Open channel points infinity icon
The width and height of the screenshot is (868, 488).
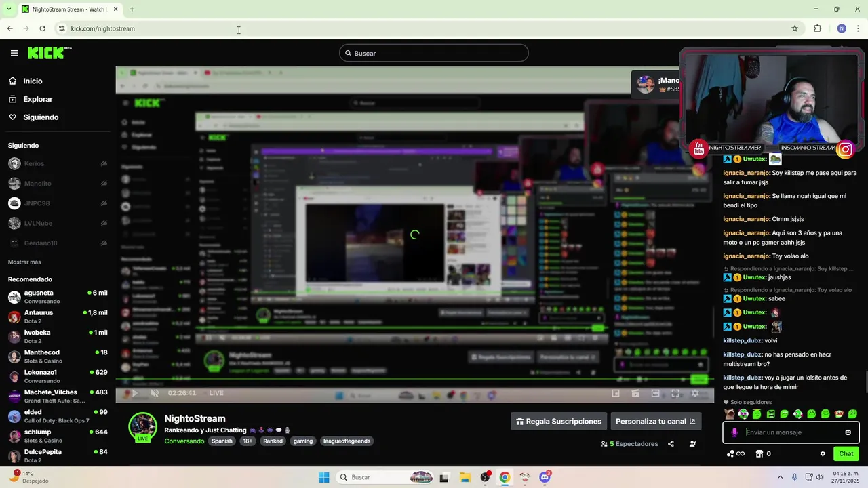tap(736, 454)
